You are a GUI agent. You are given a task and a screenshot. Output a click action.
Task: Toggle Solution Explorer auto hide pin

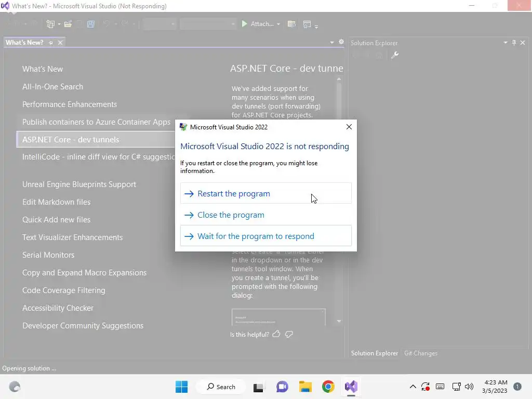514,43
